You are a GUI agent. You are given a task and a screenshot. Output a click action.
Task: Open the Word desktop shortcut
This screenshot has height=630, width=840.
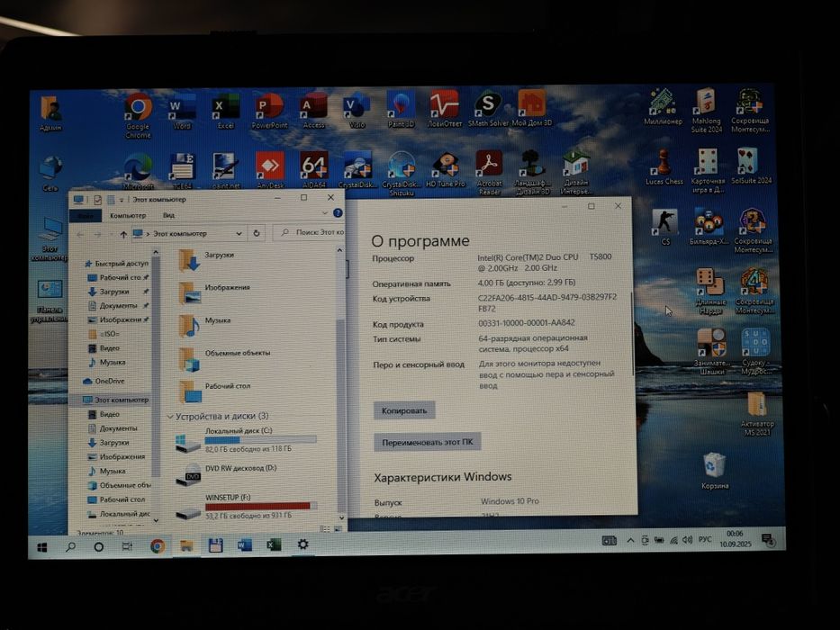[x=182, y=112]
